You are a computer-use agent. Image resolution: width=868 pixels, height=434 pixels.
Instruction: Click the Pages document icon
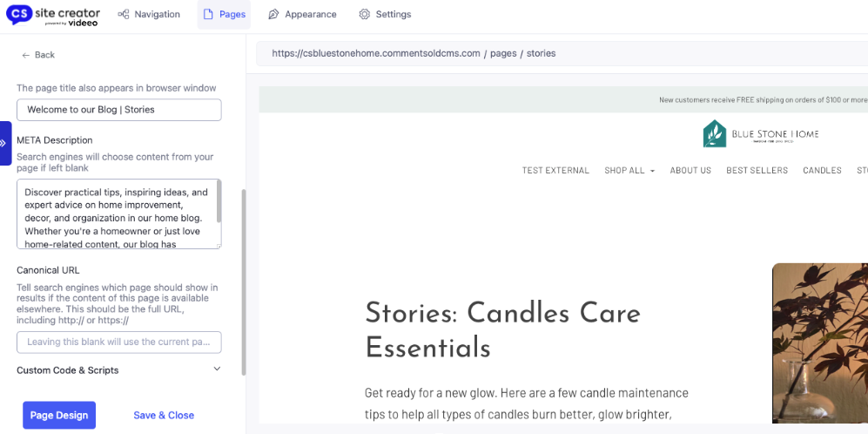point(208,15)
